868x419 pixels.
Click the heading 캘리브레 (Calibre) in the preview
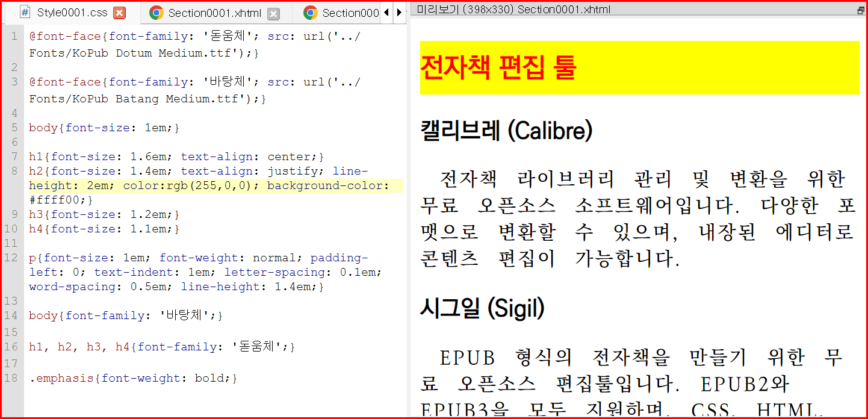pyautogui.click(x=506, y=131)
